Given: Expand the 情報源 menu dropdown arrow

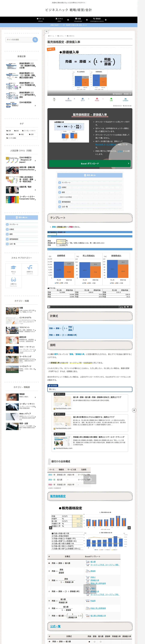Looking at the screenshot, I should [106, 20].
